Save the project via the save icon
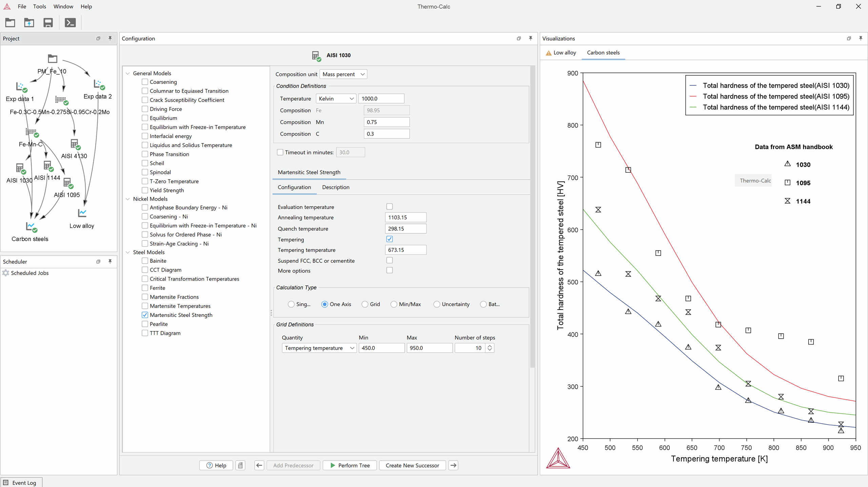This screenshot has width=868, height=487. [48, 22]
